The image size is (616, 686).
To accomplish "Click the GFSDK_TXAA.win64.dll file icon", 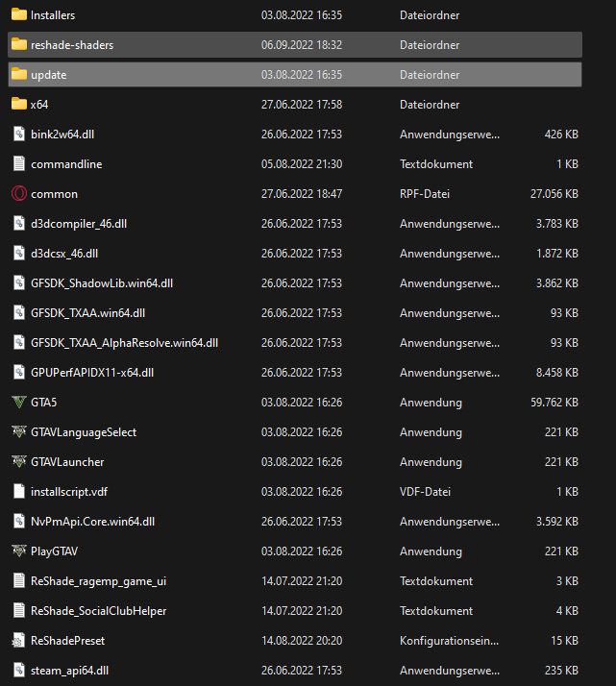I will (19, 313).
